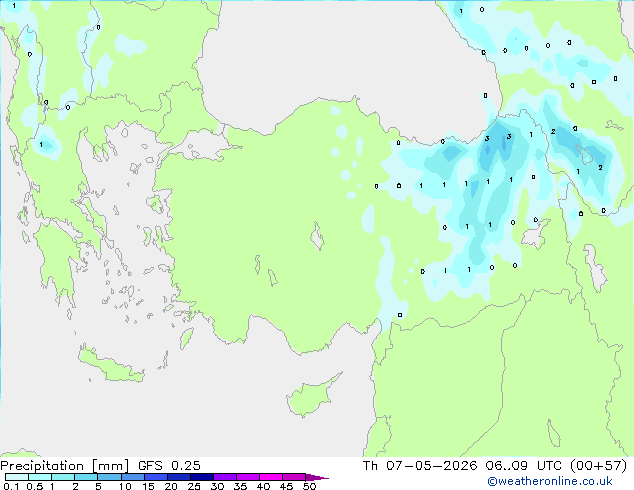The image size is (634, 490).
Task: Click the "(00+57)" forecast offset text
Action: [598, 466]
